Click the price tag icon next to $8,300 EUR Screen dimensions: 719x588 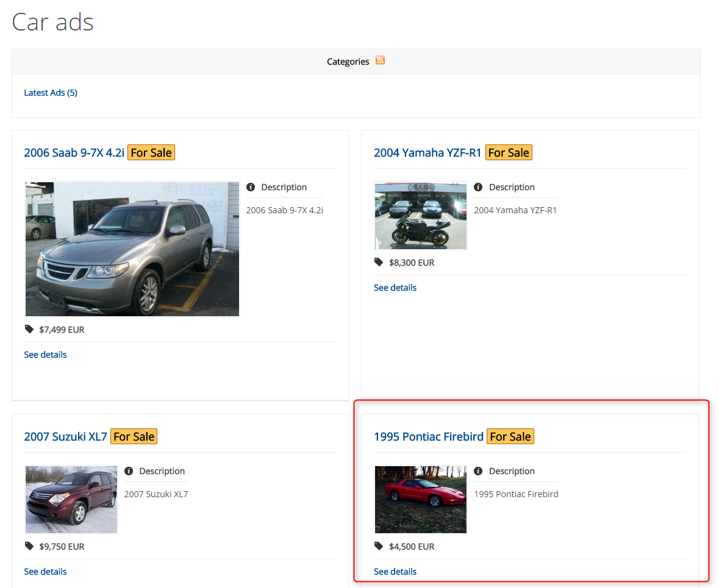click(379, 262)
